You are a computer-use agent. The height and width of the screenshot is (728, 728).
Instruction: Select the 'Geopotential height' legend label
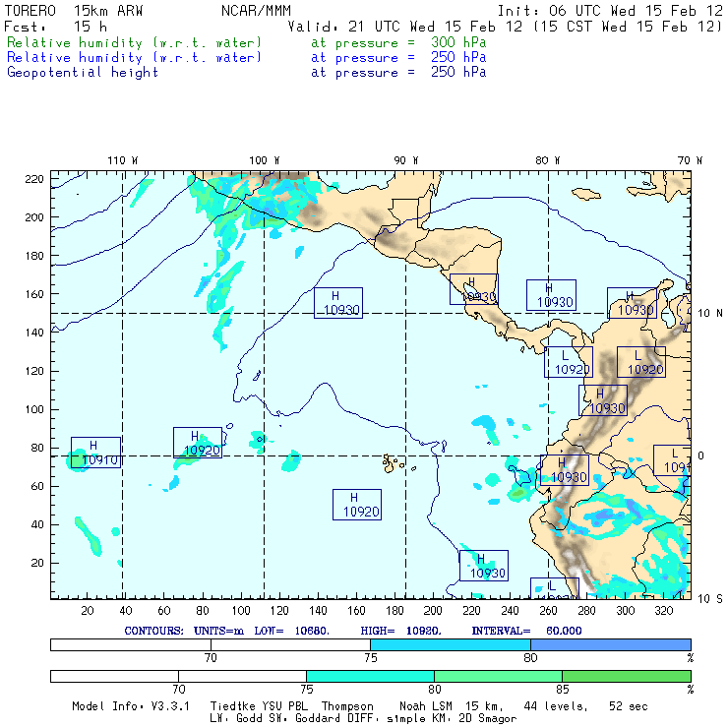point(83,73)
